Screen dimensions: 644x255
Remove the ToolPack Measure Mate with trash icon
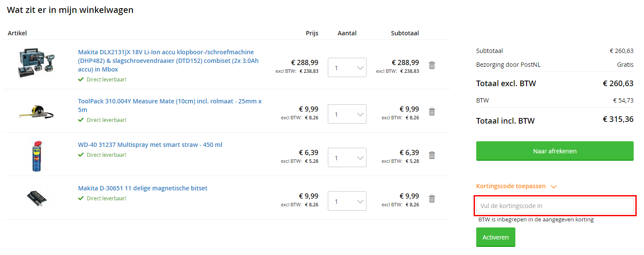pyautogui.click(x=432, y=112)
